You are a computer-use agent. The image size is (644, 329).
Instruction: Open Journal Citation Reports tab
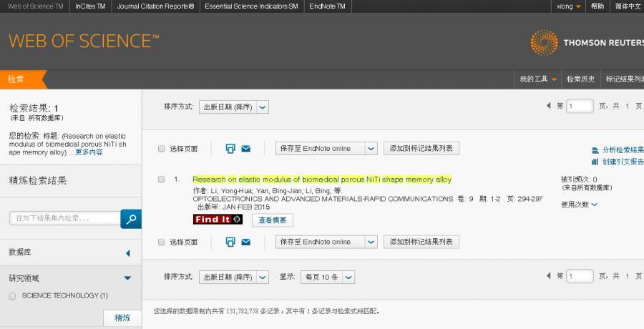pyautogui.click(x=155, y=6)
